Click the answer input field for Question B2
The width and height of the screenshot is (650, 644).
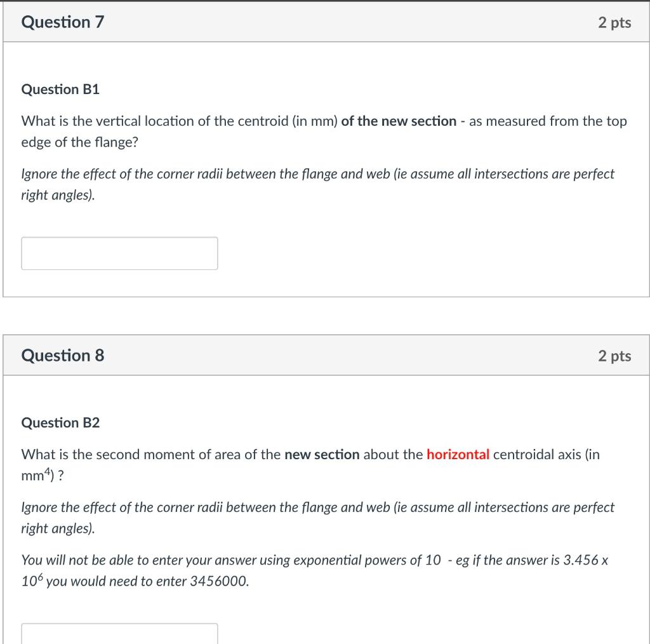[119, 634]
